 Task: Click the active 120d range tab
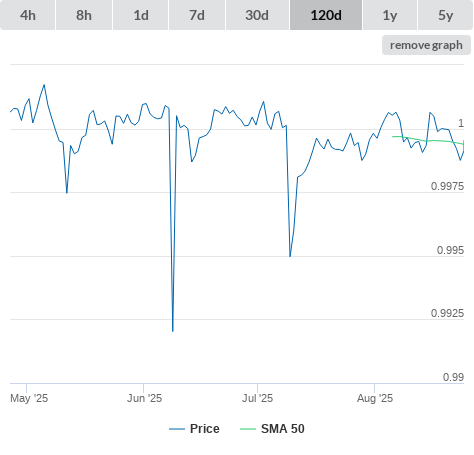click(326, 15)
